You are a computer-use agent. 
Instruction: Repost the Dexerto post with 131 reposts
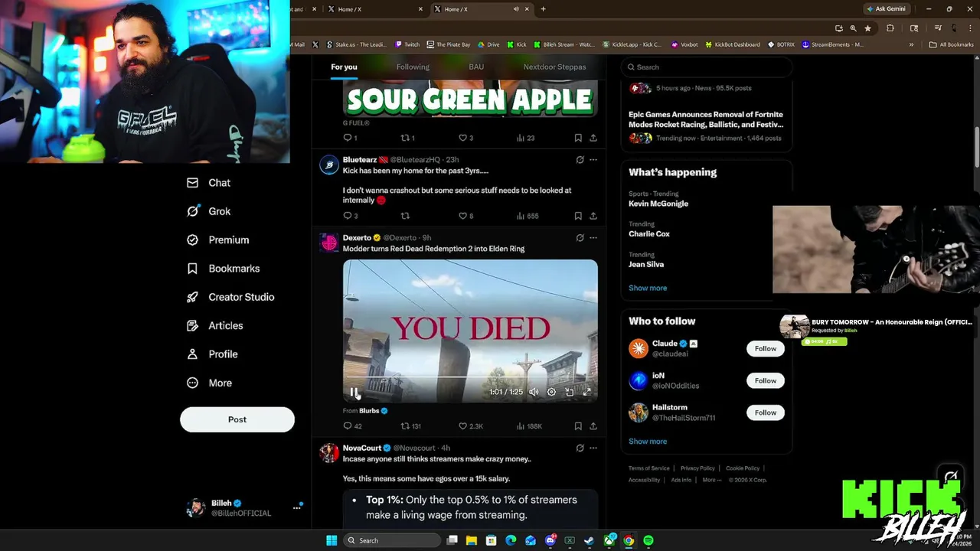pyautogui.click(x=411, y=426)
